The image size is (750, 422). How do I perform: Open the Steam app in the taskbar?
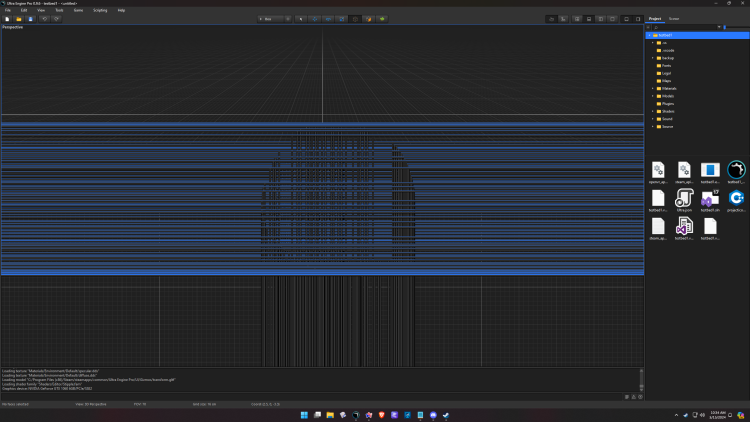[x=446, y=415]
